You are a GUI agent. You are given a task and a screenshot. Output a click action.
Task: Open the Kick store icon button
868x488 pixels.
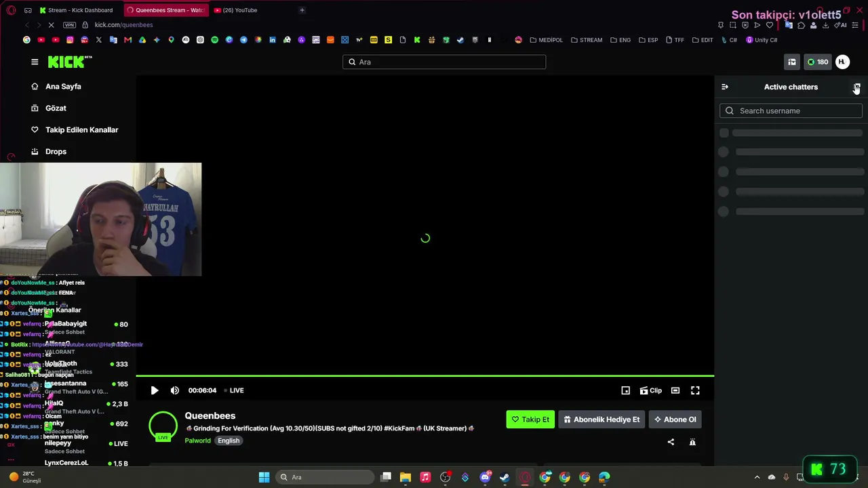pyautogui.click(x=792, y=62)
